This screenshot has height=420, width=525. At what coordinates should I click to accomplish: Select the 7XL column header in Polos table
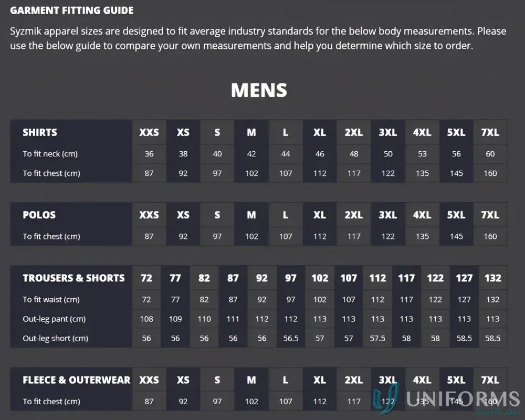tap(490, 215)
